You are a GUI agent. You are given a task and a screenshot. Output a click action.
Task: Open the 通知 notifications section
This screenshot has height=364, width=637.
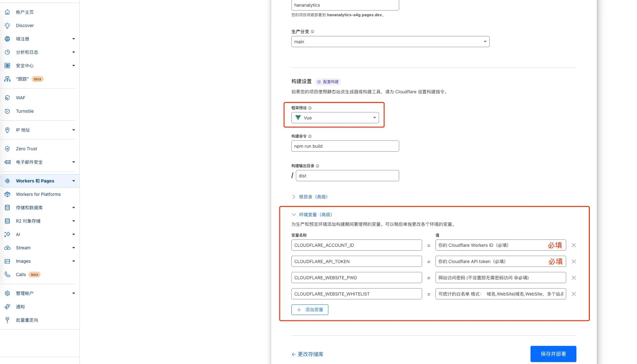click(x=20, y=307)
